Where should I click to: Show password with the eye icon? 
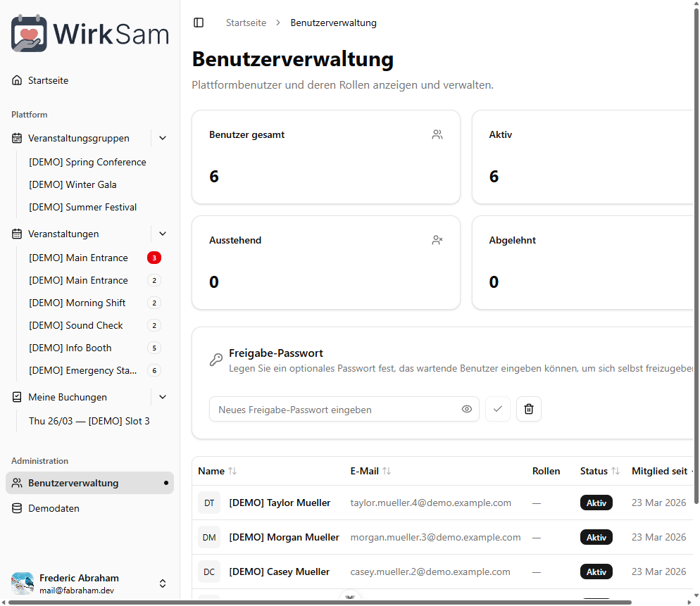click(x=466, y=409)
